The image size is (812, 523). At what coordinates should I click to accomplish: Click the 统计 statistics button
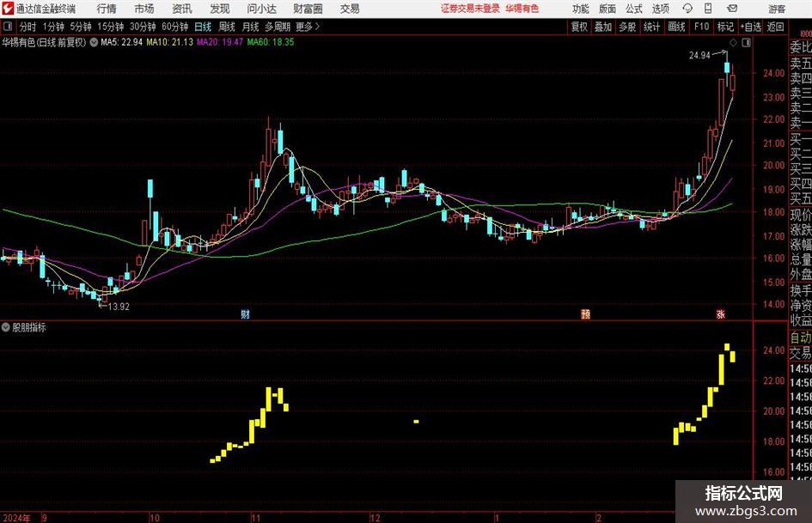651,27
